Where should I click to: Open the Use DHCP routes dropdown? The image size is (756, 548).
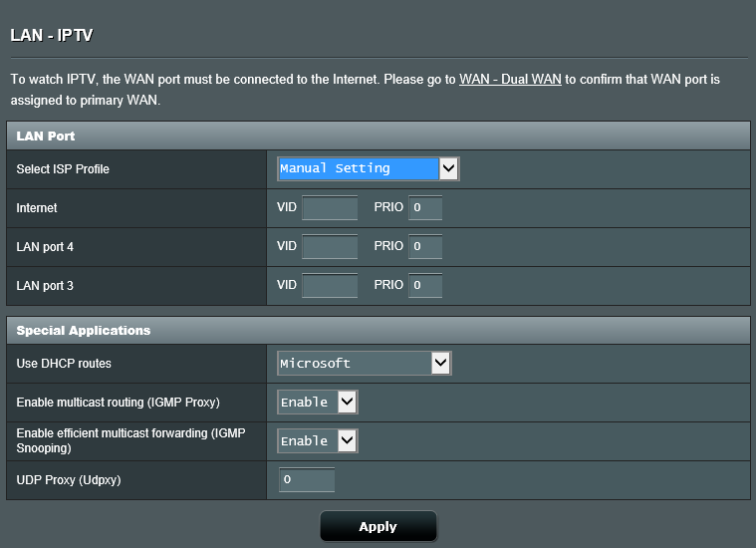[364, 364]
